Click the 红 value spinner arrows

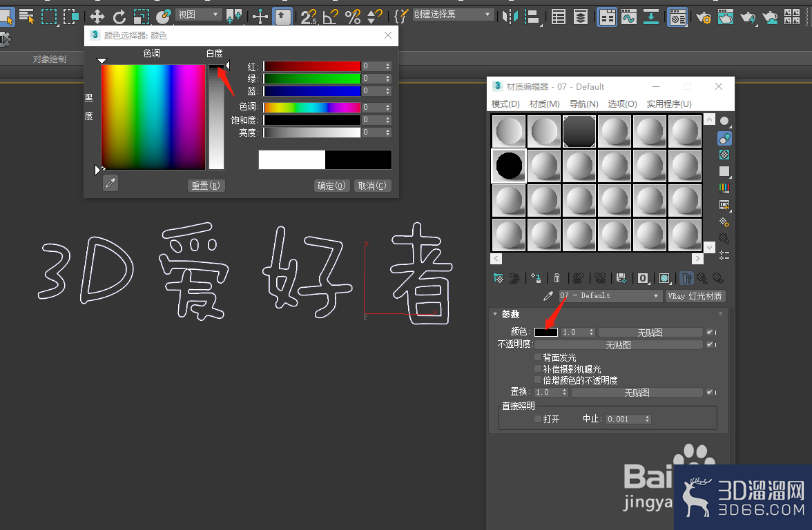[388, 66]
